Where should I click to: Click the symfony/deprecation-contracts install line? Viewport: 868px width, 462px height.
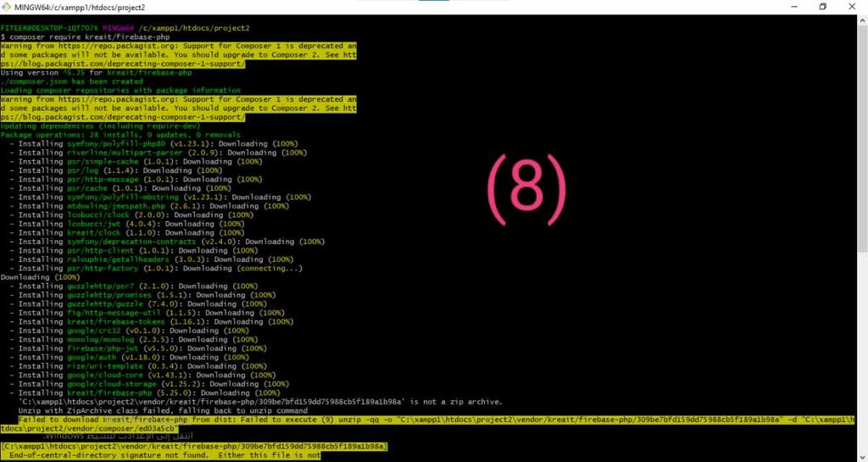[x=167, y=242]
